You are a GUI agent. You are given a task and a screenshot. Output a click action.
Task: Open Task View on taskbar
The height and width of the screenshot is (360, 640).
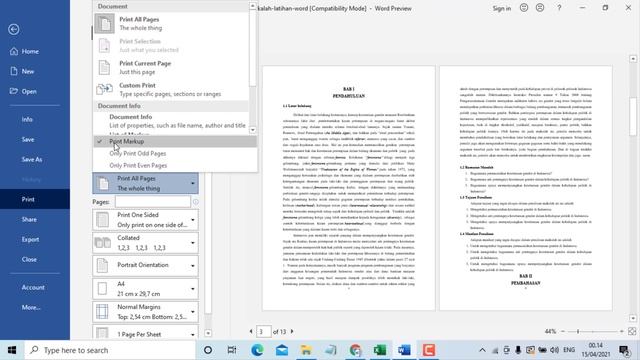[x=232, y=350]
